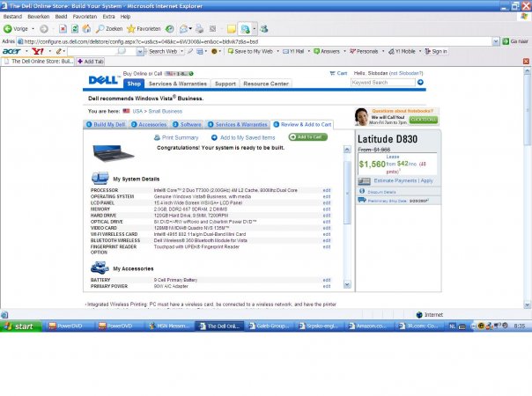Open the Extra menu
Viewport: 532px width, 396px height.
tap(108, 17)
